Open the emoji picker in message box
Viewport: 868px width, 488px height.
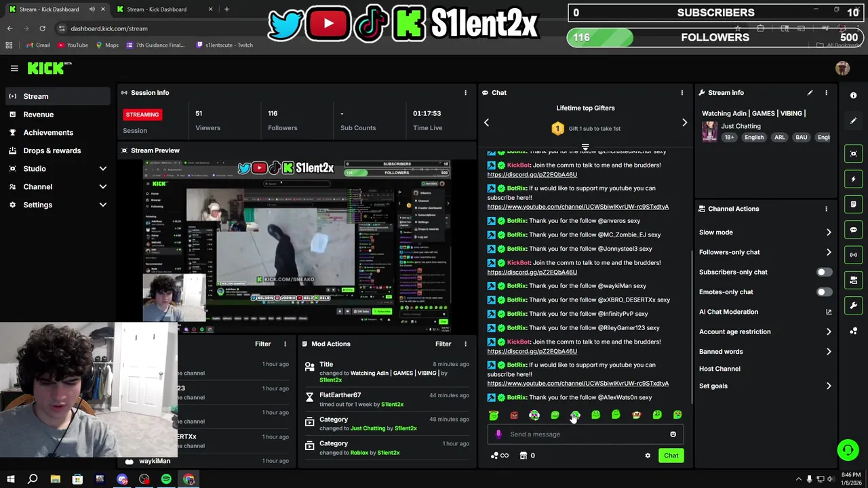coord(673,434)
